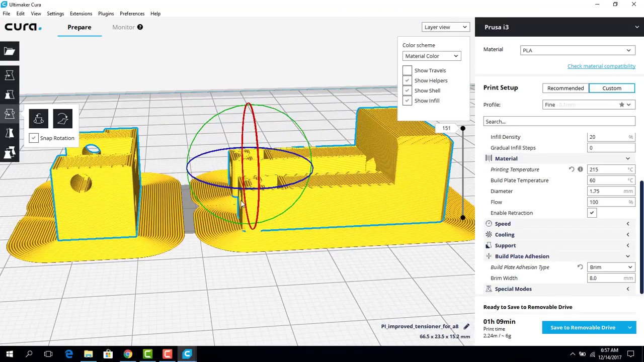Open Windows Start menu
This screenshot has height=362, width=644.
10,354
